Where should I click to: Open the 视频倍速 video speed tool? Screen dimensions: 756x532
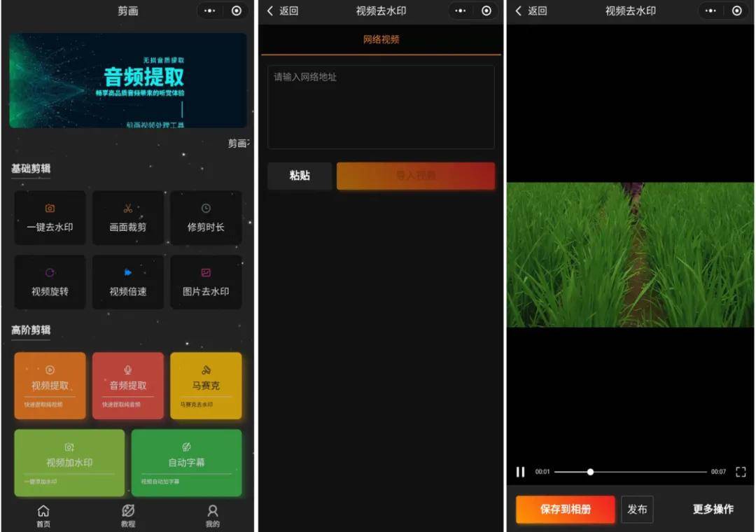(x=127, y=282)
